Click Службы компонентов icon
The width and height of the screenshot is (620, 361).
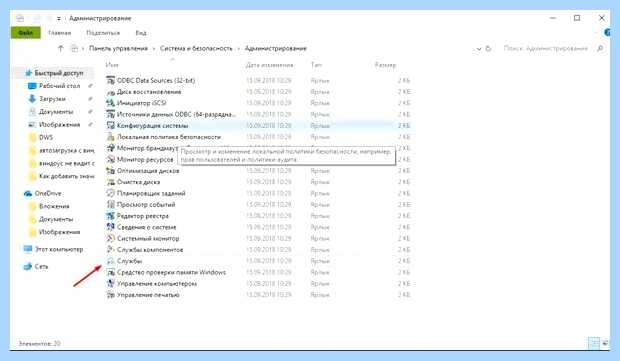111,249
